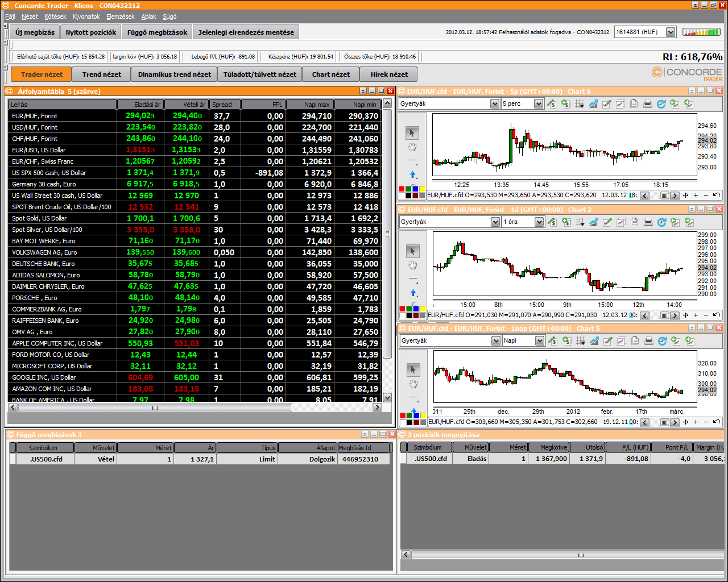The width and height of the screenshot is (728, 582).
Task: Click zoom out minus on Chart 5 bottom bar
Action: 706,422
